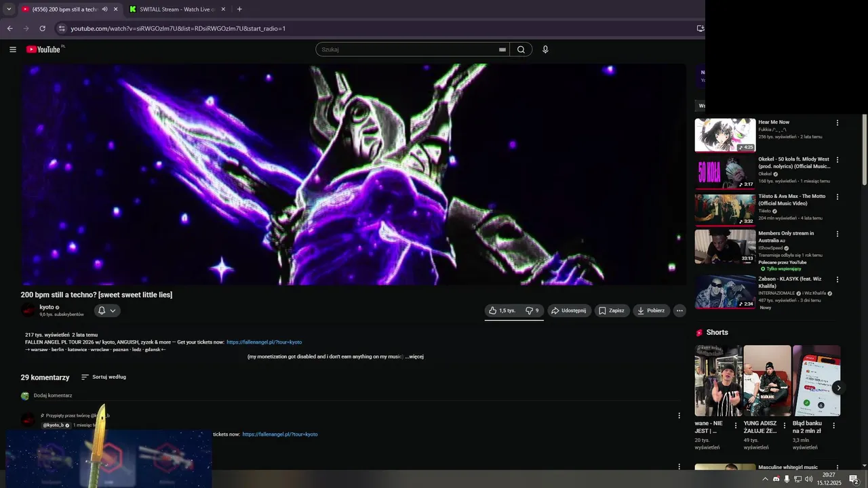The height and width of the screenshot is (488, 868).
Task: Open the volume speaker tray icon
Action: (808, 479)
